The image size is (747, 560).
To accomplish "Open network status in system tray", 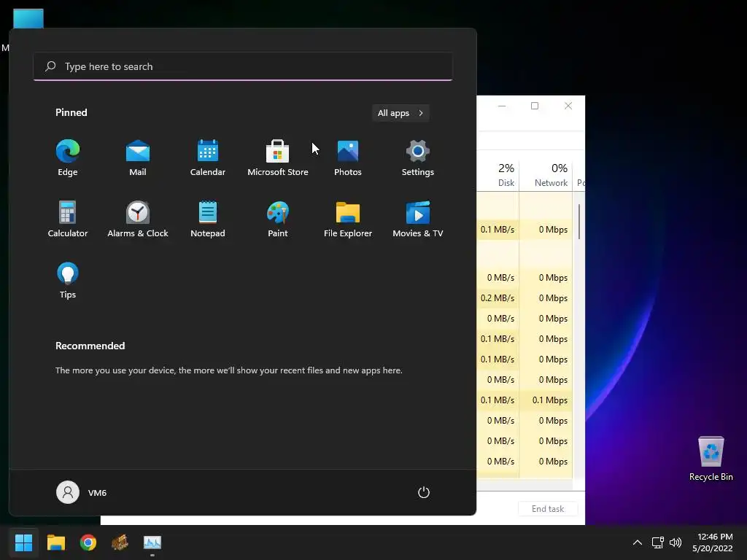I will pyautogui.click(x=658, y=542).
